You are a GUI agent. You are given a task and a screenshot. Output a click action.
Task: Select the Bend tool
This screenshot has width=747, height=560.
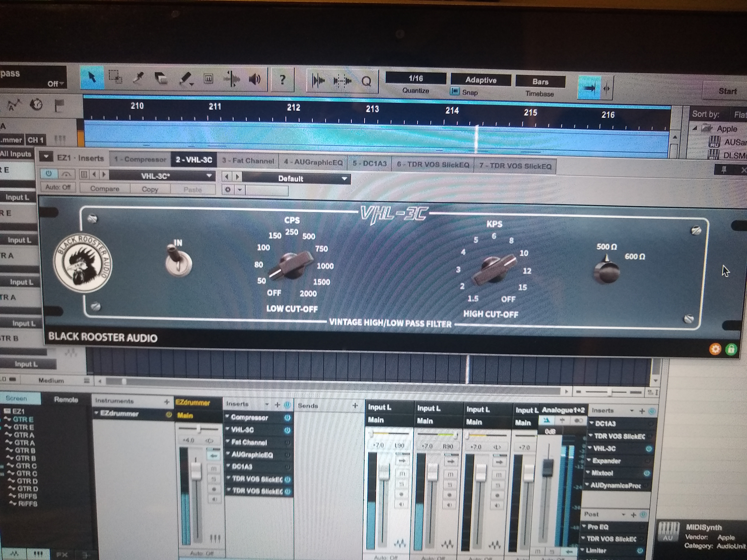pyautogui.click(x=232, y=79)
